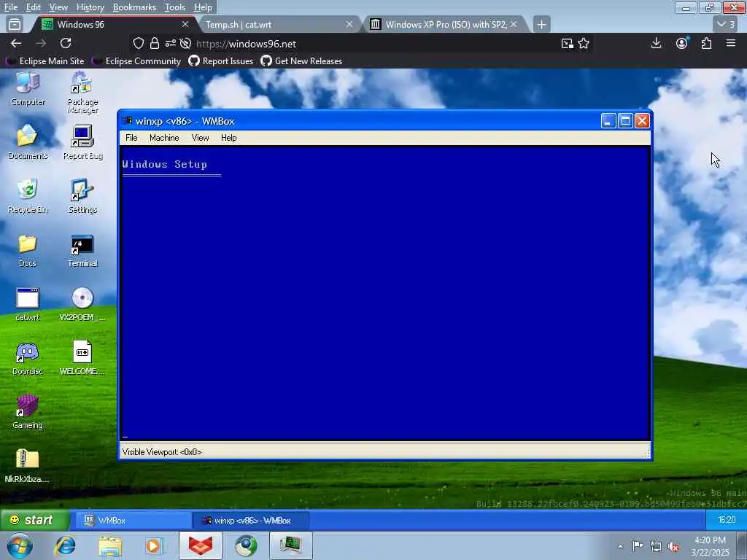Open the Recycle Bin icon
This screenshot has height=560, width=747.
pos(28,196)
